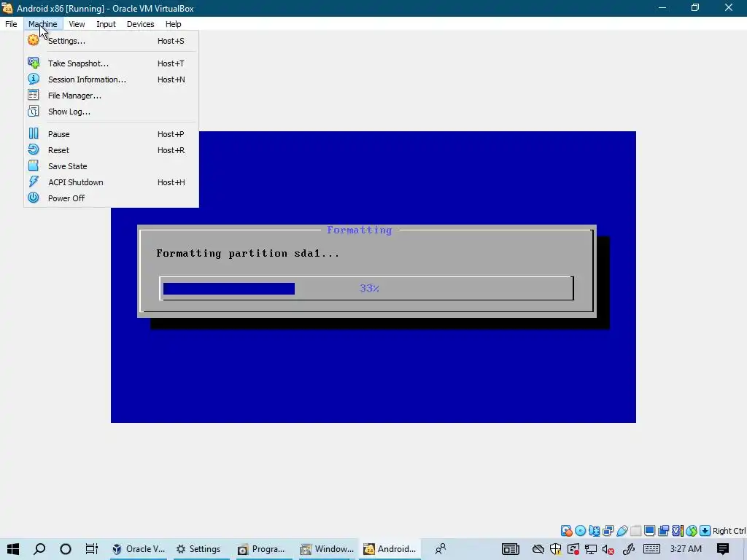
Task: Open Session Information entry
Action: point(111,79)
